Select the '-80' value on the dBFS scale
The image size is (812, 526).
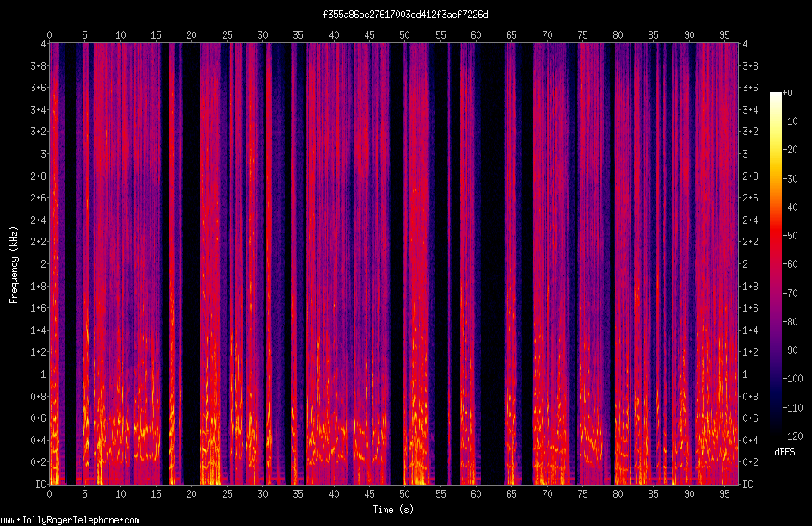tap(790, 322)
